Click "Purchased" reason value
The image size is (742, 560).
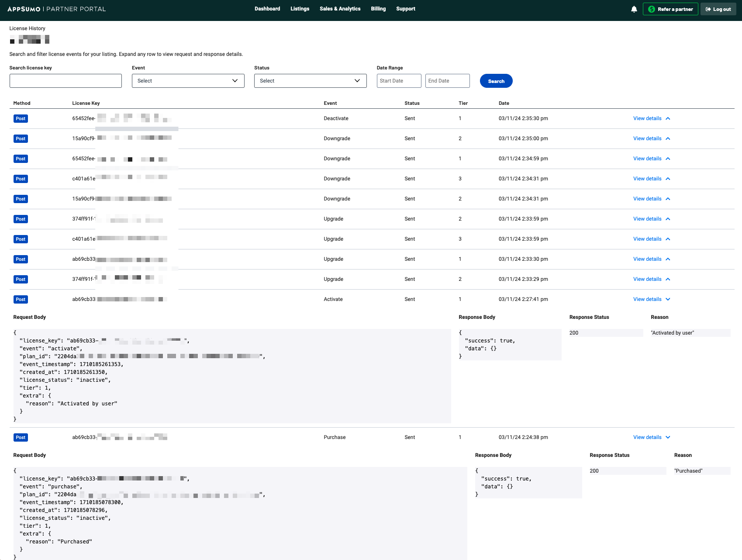click(x=688, y=471)
